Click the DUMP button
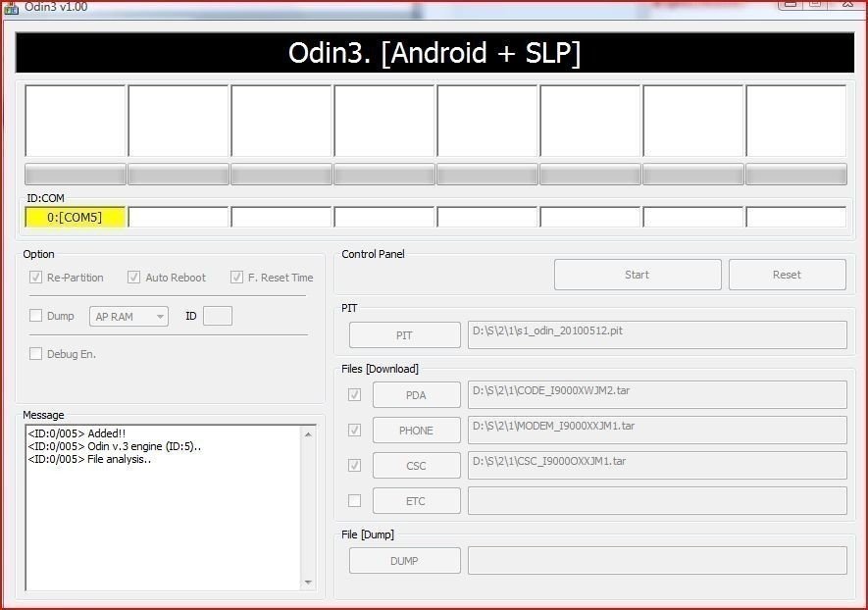 (x=405, y=561)
